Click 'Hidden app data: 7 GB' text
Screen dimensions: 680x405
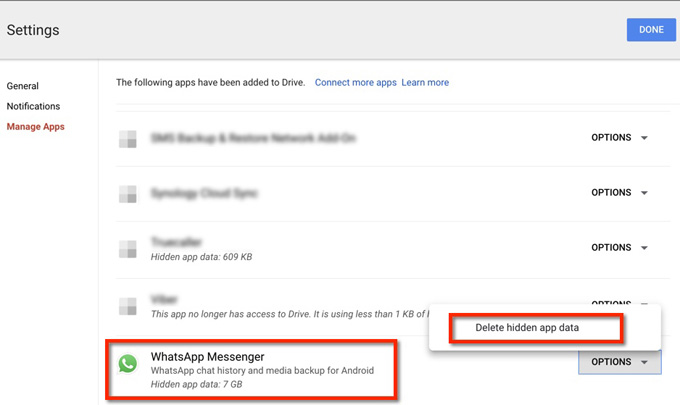[196, 384]
